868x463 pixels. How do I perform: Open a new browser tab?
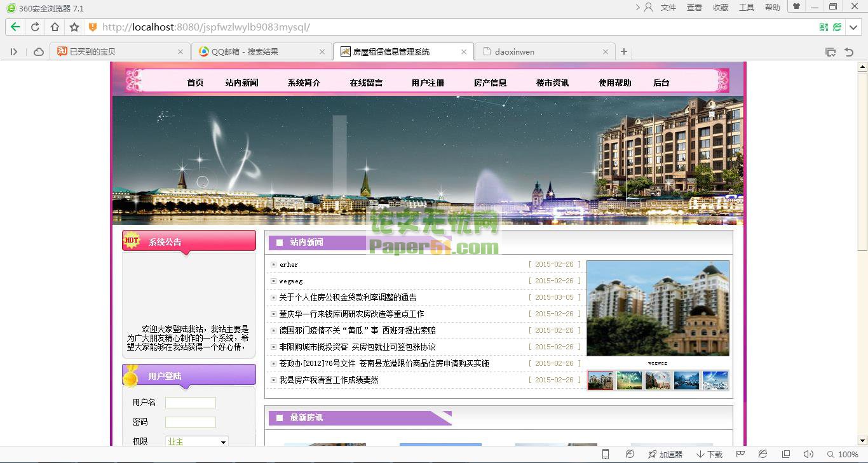click(x=624, y=51)
